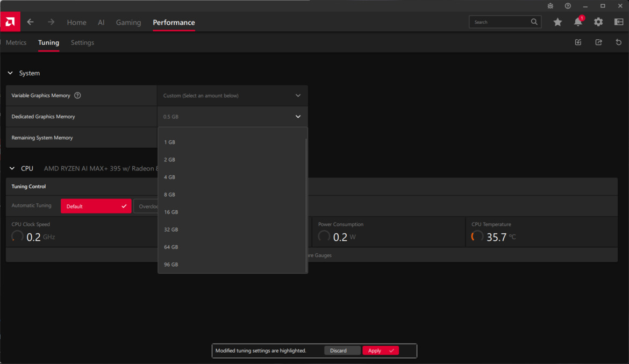The width and height of the screenshot is (629, 364).
Task: Click AMD RYZEN AI MAX+ 395 text
Action: pos(101,168)
